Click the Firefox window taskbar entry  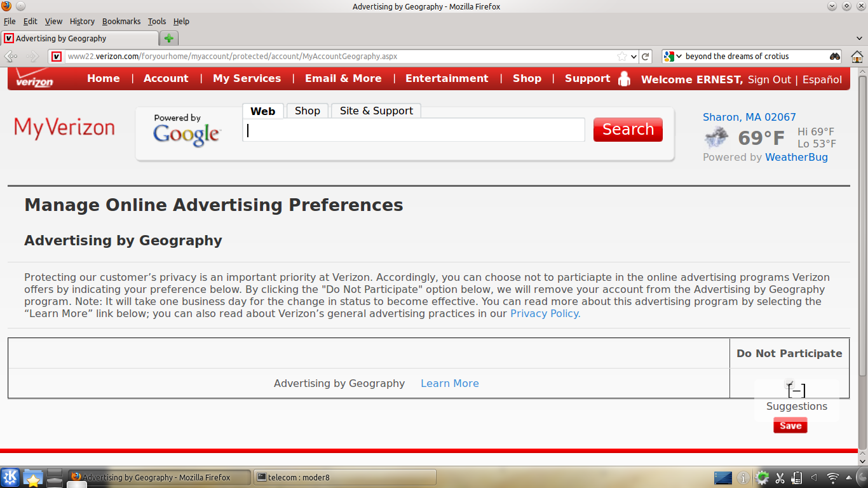158,477
